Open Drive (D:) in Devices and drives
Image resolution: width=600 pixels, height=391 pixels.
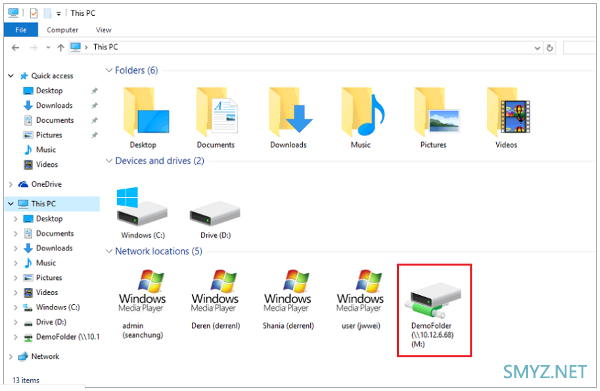tap(215, 219)
